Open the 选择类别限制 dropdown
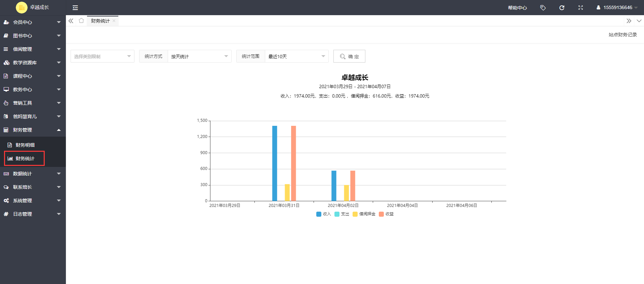644x284 pixels. (x=103, y=56)
